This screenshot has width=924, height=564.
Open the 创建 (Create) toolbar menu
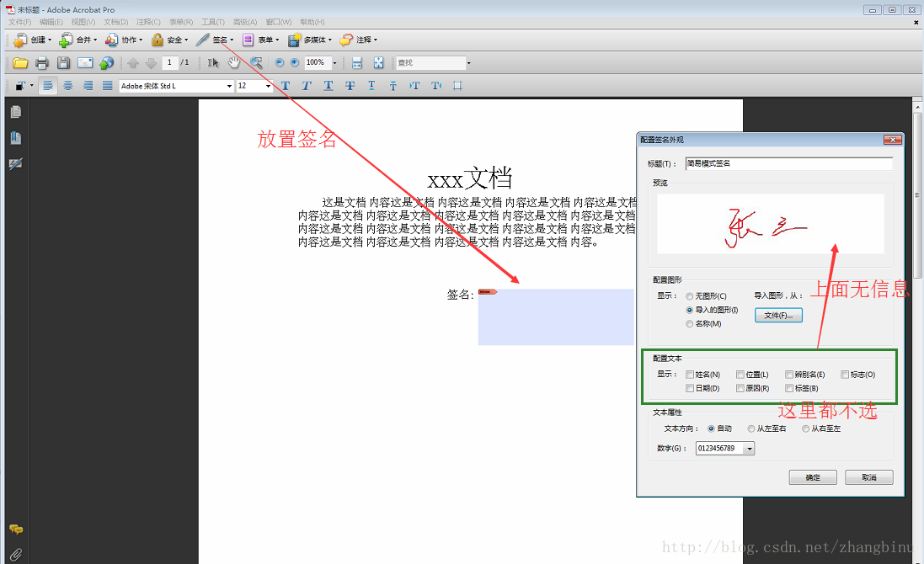[32, 40]
